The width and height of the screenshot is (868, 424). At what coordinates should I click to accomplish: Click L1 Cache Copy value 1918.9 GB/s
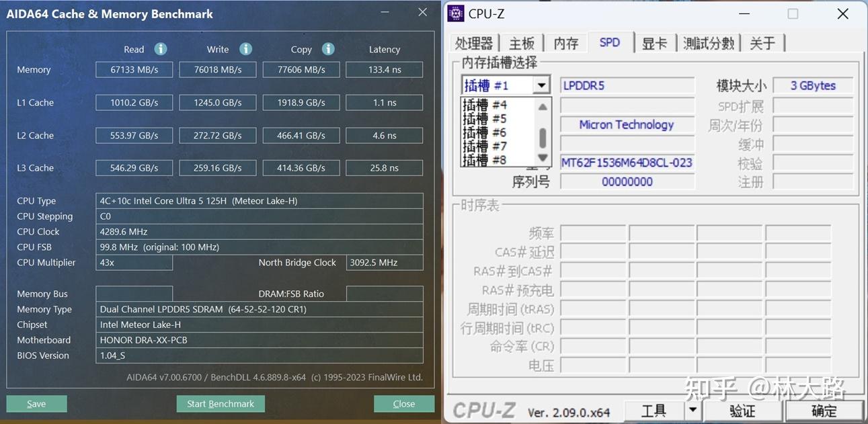301,103
